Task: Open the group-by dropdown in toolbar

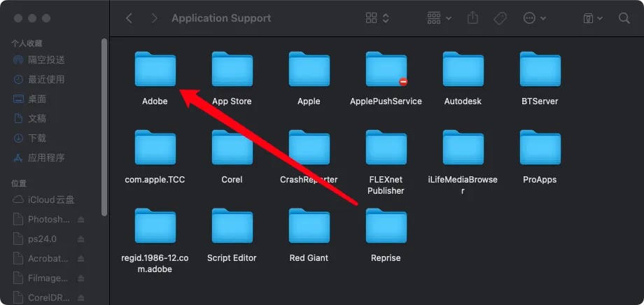Action: coord(439,18)
